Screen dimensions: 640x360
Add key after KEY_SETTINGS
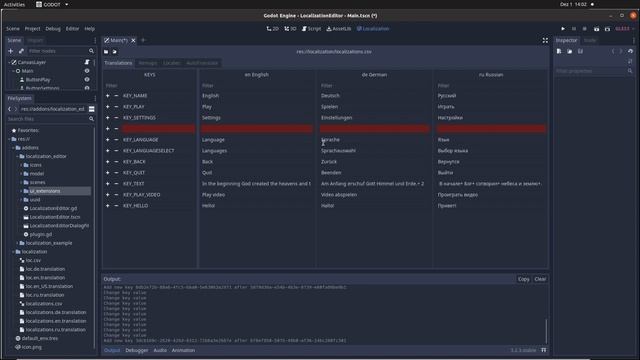108,118
